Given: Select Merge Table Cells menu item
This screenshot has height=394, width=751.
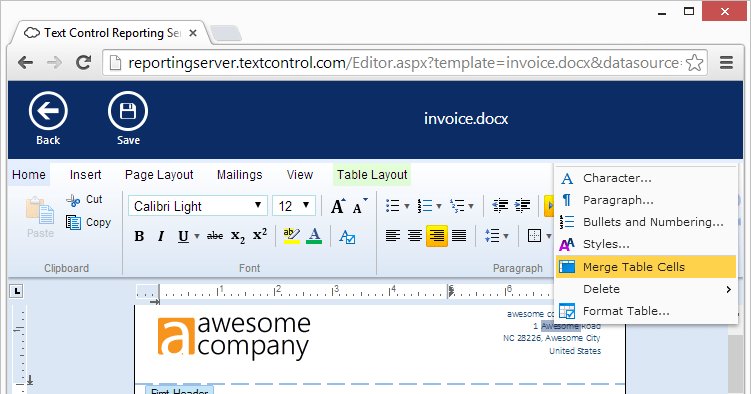Looking at the screenshot, I should pyautogui.click(x=646, y=267).
